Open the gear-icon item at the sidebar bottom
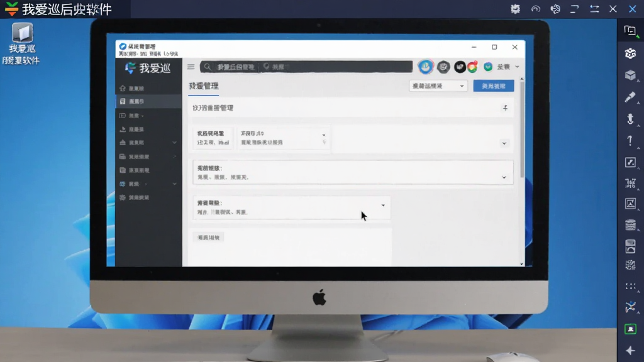644x362 pixels. (x=134, y=197)
